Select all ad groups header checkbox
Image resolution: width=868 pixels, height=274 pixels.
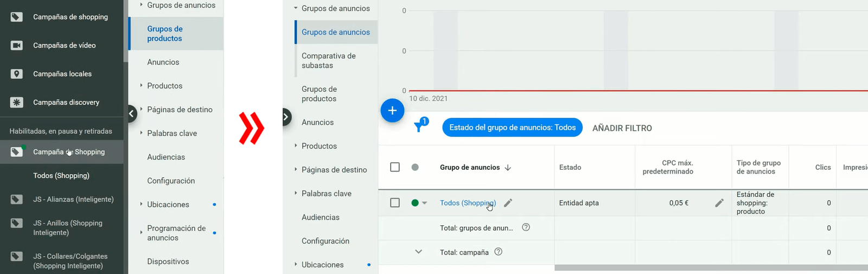(395, 167)
